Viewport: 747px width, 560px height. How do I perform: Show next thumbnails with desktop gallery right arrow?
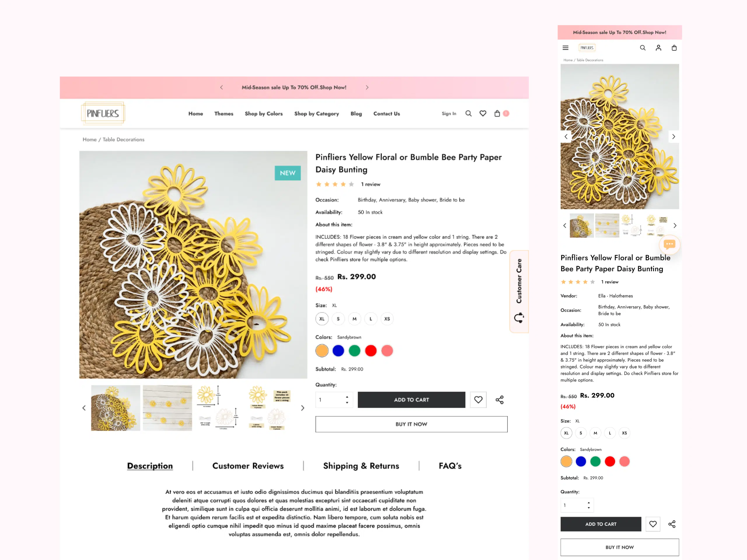coord(303,408)
